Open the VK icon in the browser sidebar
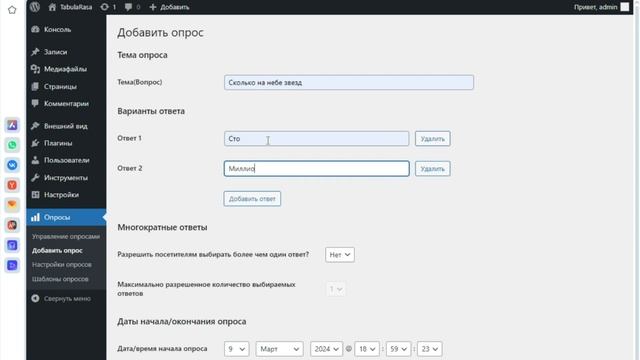Screen dimensions: 640x360 12,165
